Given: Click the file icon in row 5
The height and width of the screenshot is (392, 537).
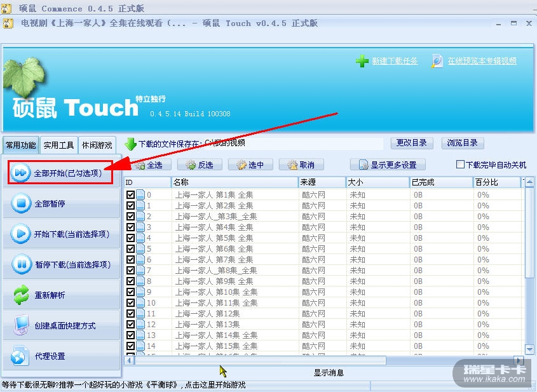Looking at the screenshot, I should (140, 248).
